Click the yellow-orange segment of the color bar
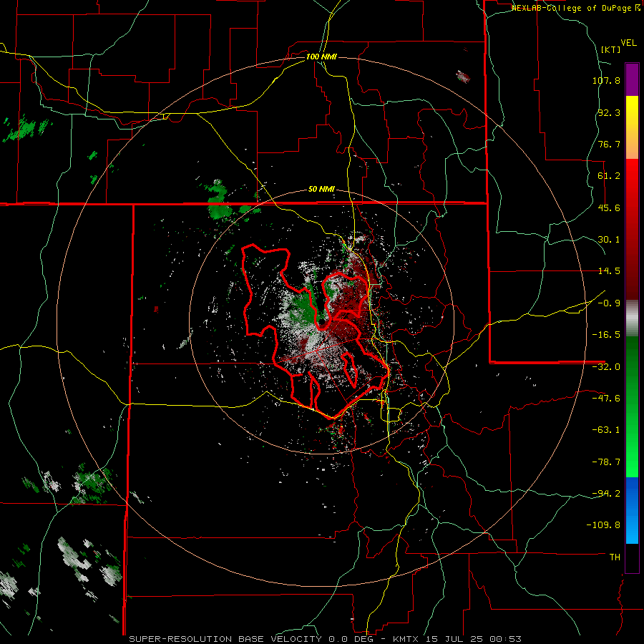 coord(632,127)
